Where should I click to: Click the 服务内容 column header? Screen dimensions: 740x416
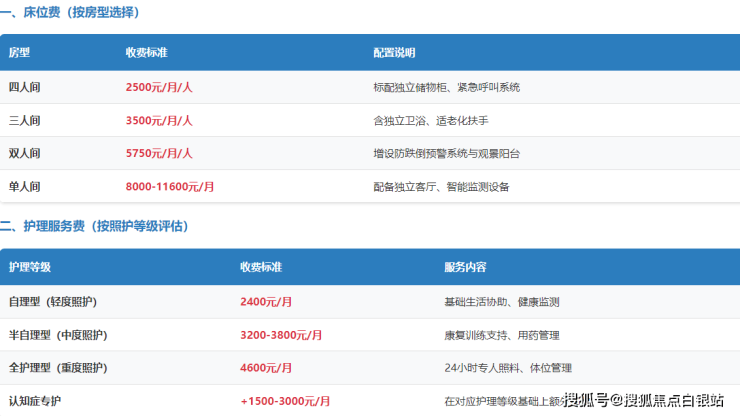coord(465,268)
